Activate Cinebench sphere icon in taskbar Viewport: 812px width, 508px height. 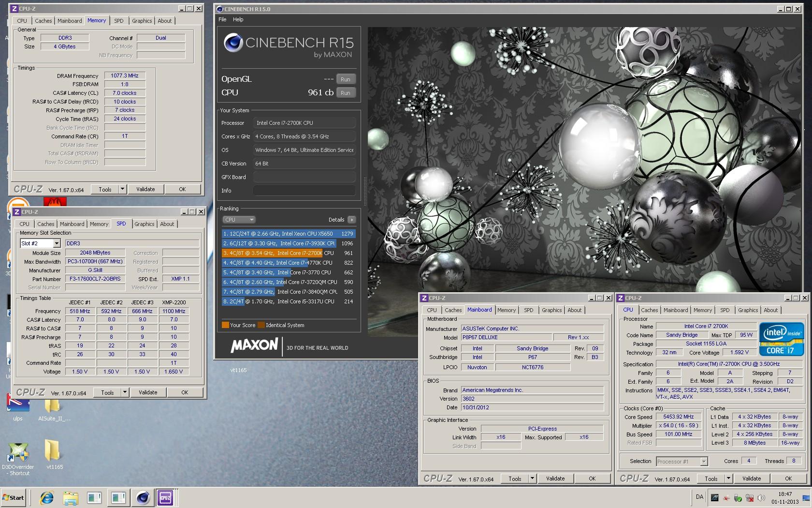pyautogui.click(x=143, y=497)
